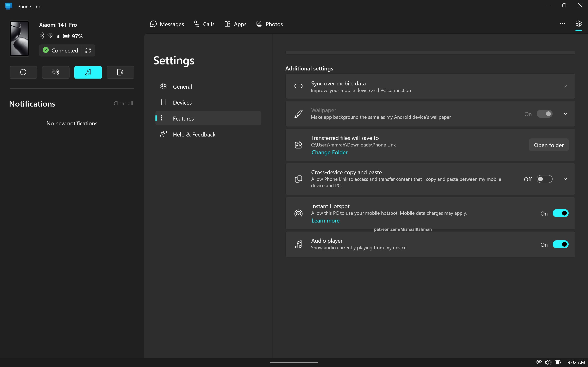Toggle the audio player music note button
Screen dimensions: 588x367
click(x=88, y=72)
